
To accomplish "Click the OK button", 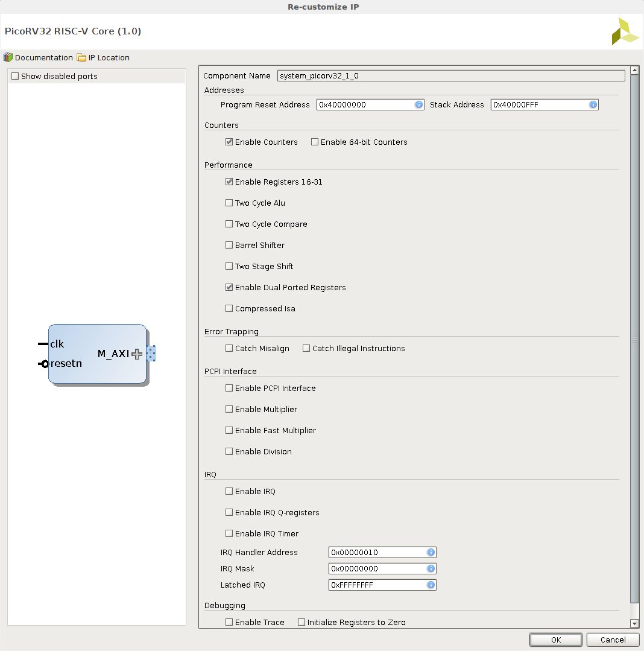I will pos(555,640).
